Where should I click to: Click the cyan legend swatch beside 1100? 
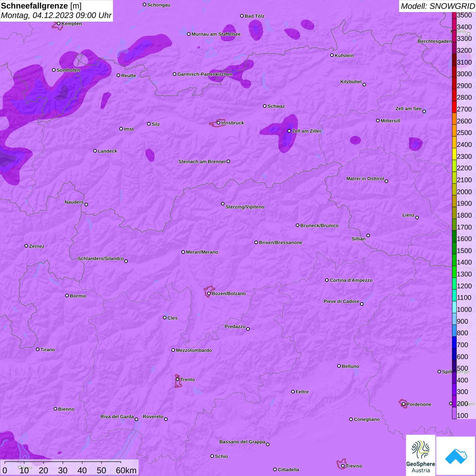[x=454, y=295]
